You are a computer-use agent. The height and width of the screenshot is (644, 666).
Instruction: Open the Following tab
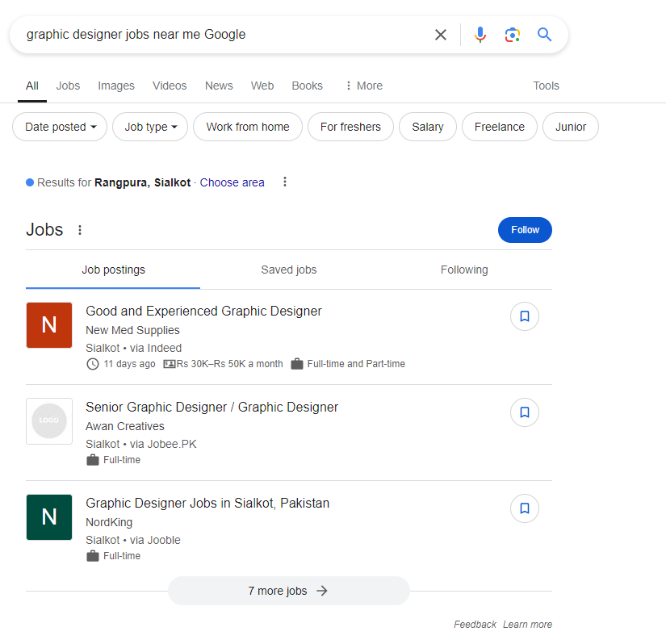click(464, 270)
